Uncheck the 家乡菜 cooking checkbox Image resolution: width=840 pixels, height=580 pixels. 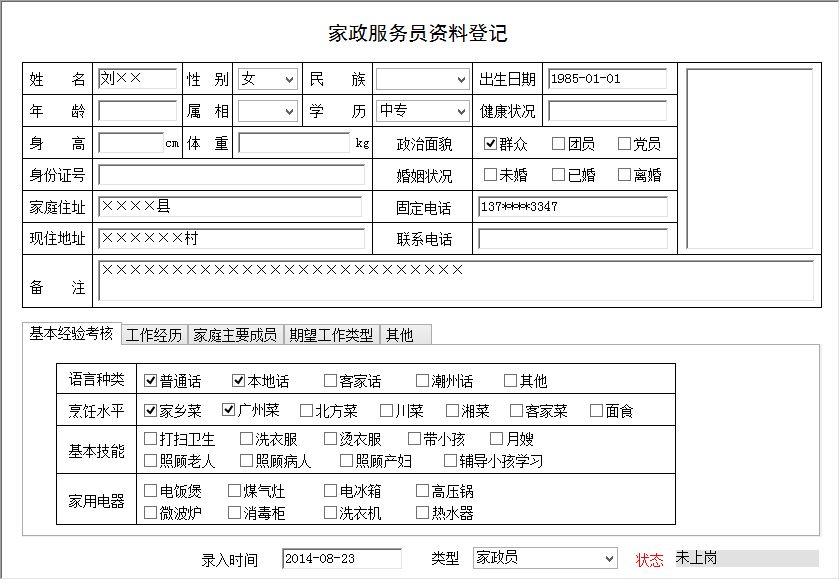pos(151,411)
